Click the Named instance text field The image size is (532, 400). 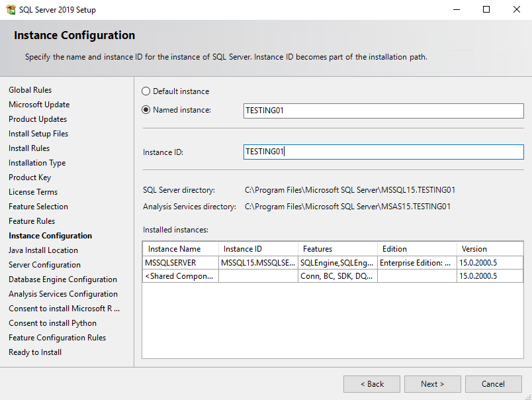point(383,111)
